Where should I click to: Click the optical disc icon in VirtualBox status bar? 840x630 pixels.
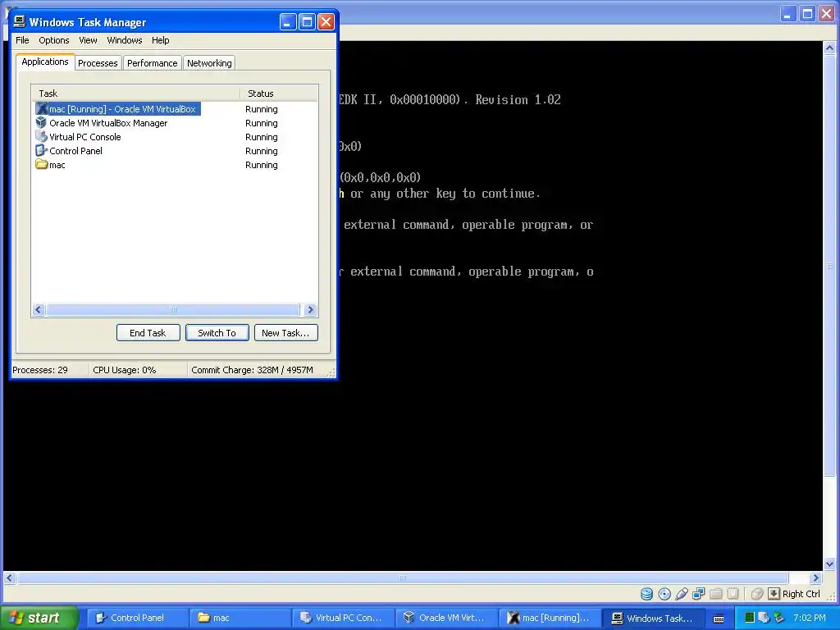(x=664, y=594)
